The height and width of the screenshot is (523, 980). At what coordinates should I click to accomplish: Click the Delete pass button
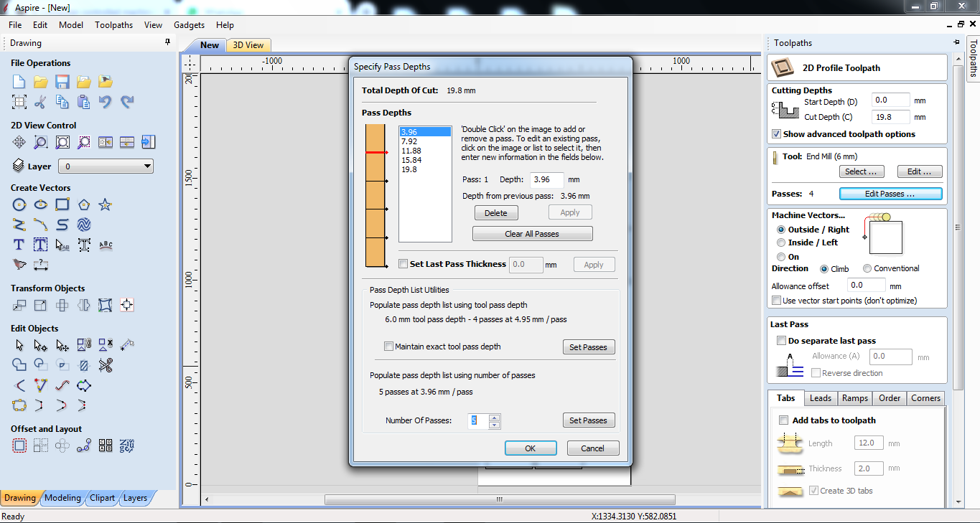point(495,213)
